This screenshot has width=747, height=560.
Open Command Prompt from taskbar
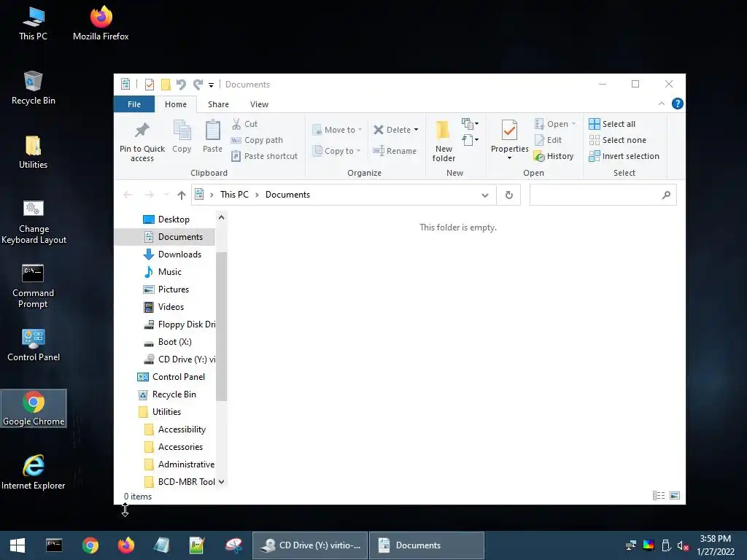coord(54,545)
